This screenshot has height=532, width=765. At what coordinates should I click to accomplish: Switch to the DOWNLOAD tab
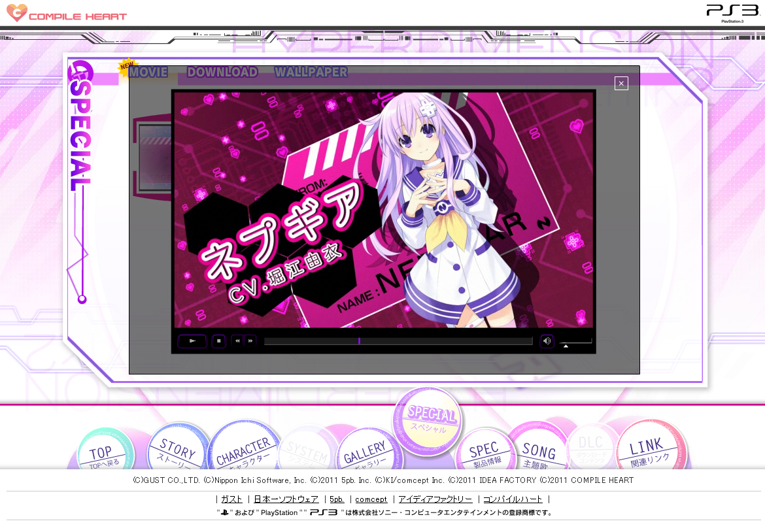[222, 72]
